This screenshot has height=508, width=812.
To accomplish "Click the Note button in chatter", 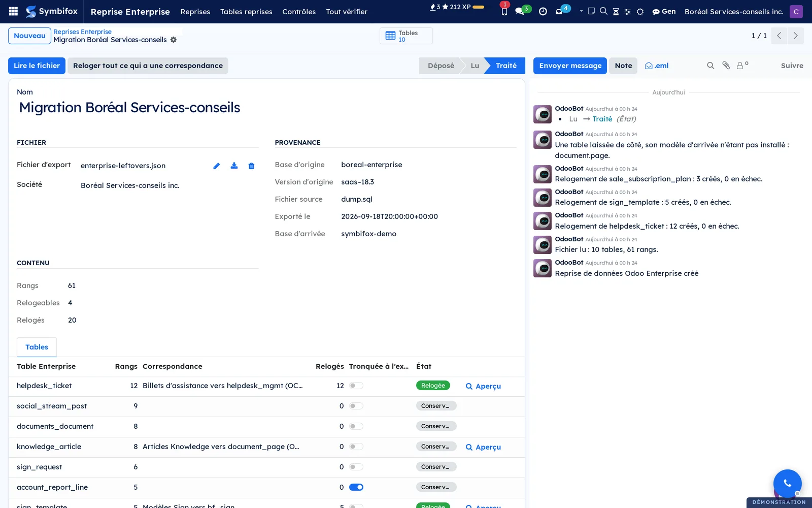I will [x=623, y=66].
